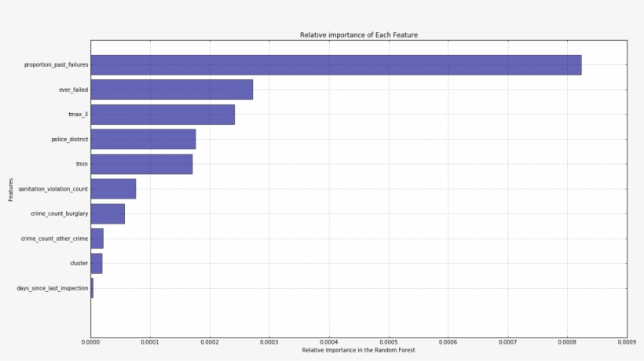The image size is (644, 361).
Task: Click the x-axis label 'Relative Importance in the Random Forest'
Action: click(x=358, y=350)
